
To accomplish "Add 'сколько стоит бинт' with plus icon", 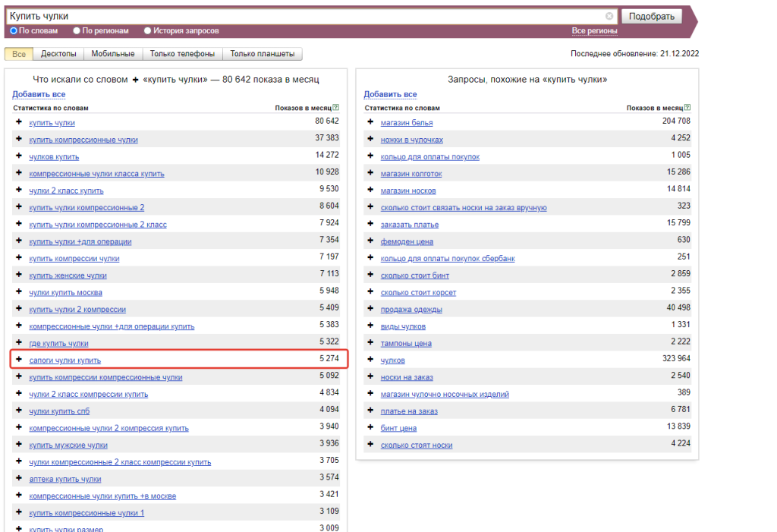I will [x=370, y=275].
